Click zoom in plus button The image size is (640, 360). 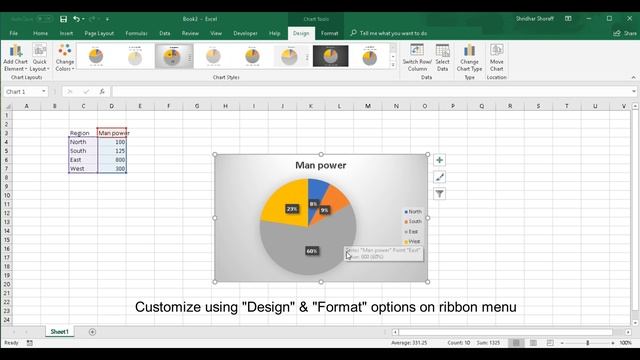click(613, 343)
